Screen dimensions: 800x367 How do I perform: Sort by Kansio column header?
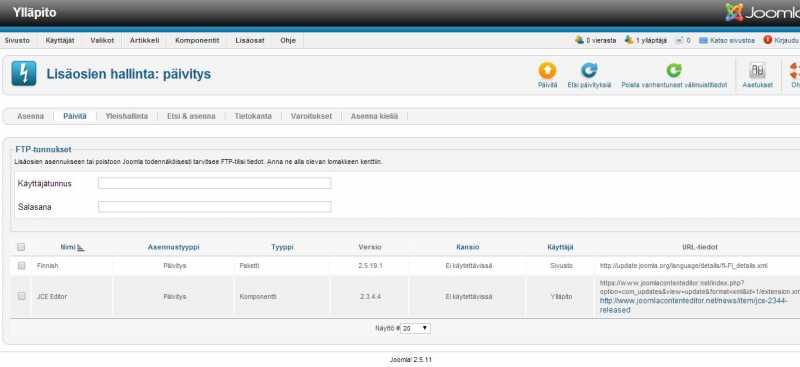[467, 247]
